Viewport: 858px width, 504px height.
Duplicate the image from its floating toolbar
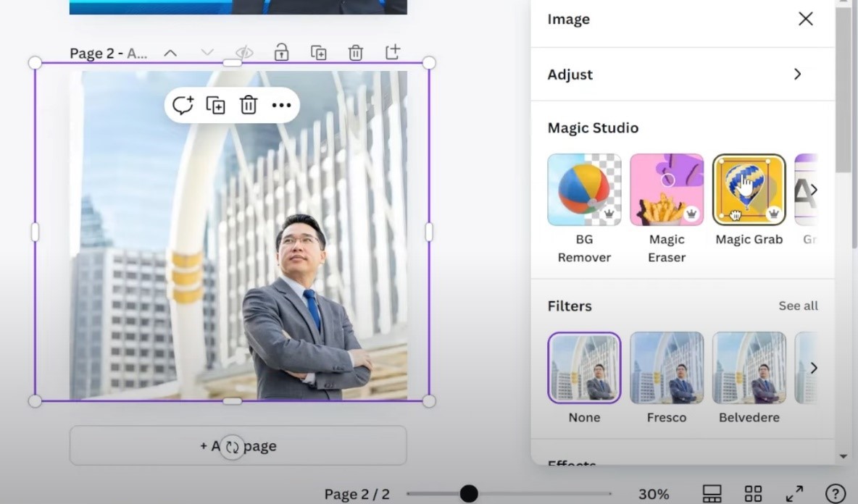click(215, 104)
